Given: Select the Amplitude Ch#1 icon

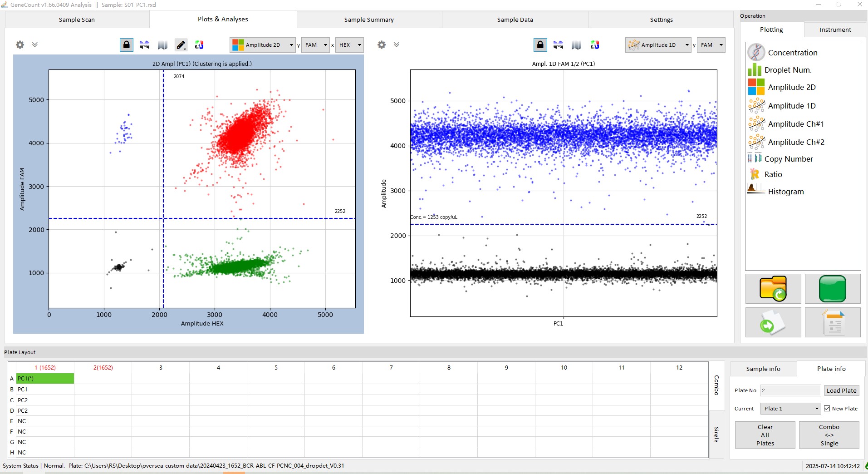Looking at the screenshot, I should point(756,123).
